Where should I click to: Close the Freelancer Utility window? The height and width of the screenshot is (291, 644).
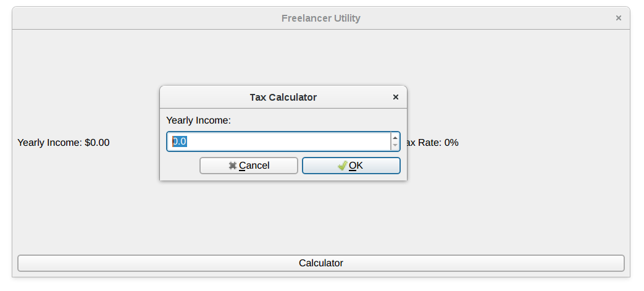click(x=619, y=19)
